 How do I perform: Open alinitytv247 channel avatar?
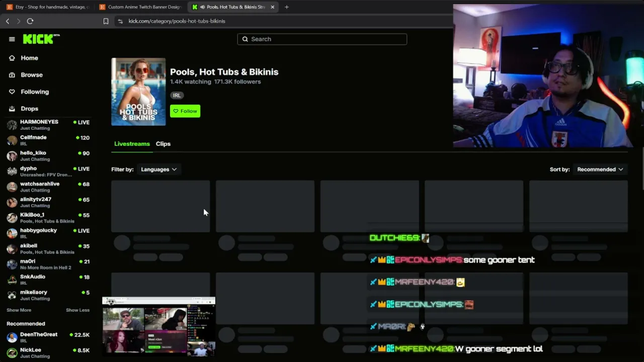pyautogui.click(x=12, y=202)
